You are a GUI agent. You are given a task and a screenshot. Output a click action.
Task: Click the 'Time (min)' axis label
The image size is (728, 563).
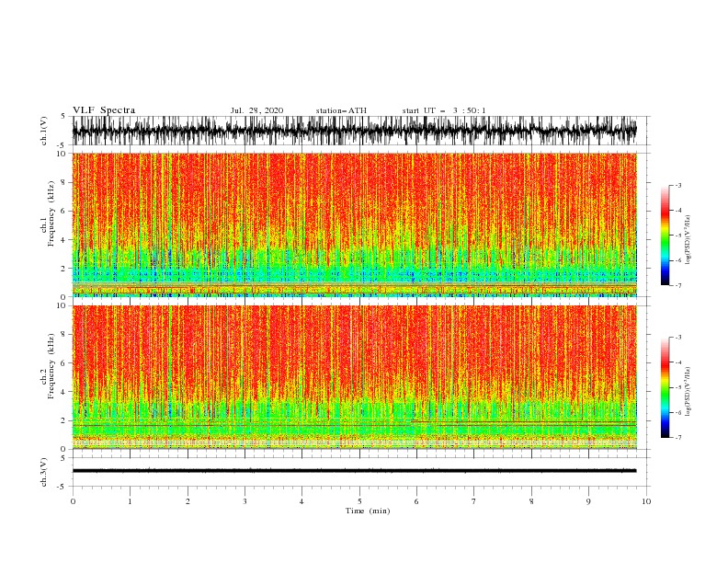(368, 511)
